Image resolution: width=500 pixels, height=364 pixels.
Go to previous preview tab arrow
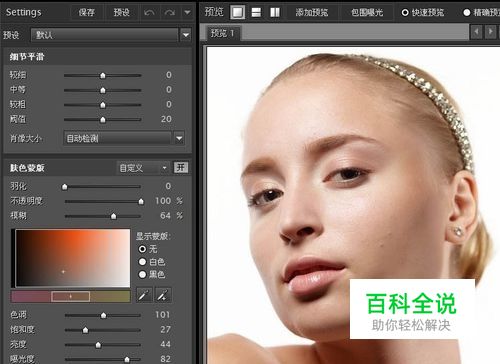477,32
